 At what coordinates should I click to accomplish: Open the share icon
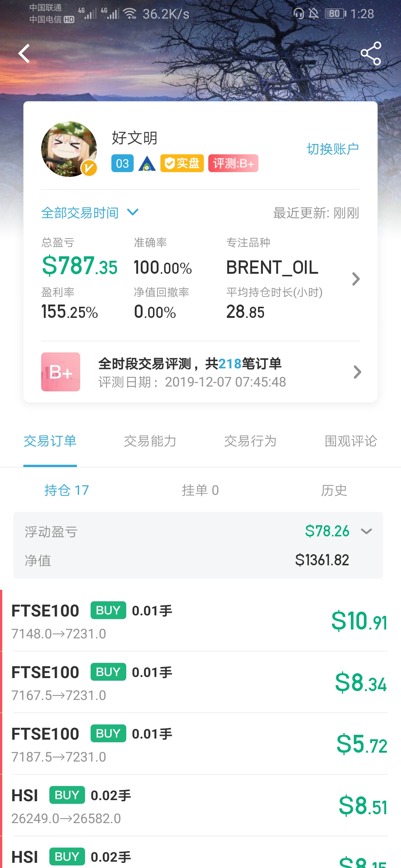371,53
